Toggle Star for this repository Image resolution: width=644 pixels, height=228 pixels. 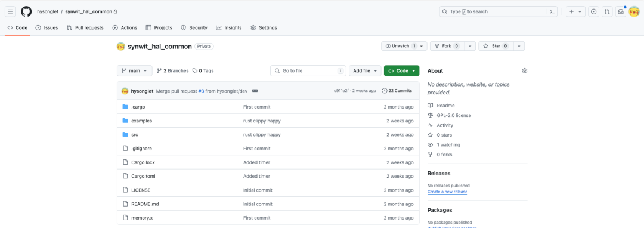point(496,46)
